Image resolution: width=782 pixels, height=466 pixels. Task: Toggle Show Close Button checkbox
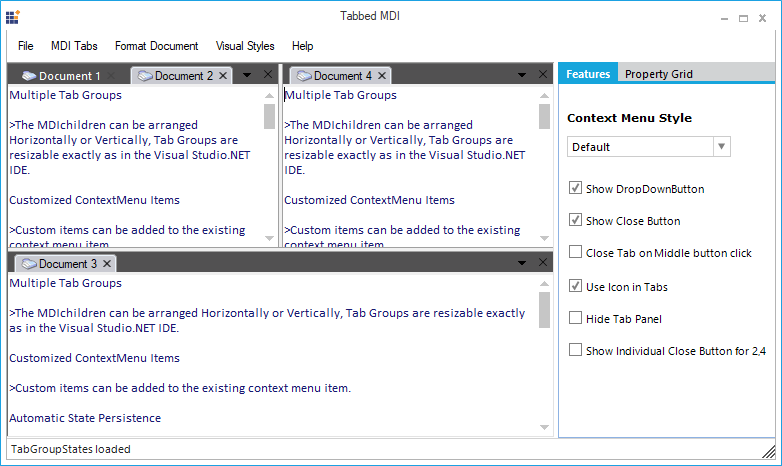click(x=576, y=220)
